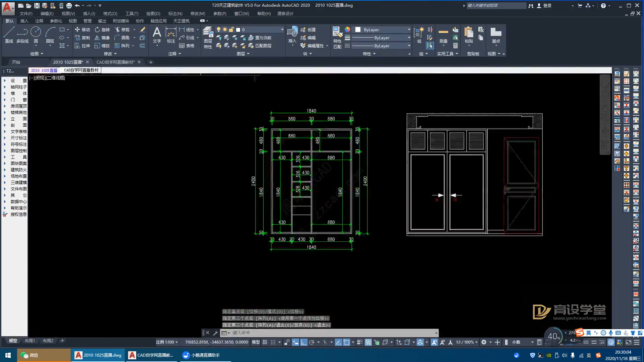
Task: Click the 复制 (Copy) tool
Action: tap(82, 38)
